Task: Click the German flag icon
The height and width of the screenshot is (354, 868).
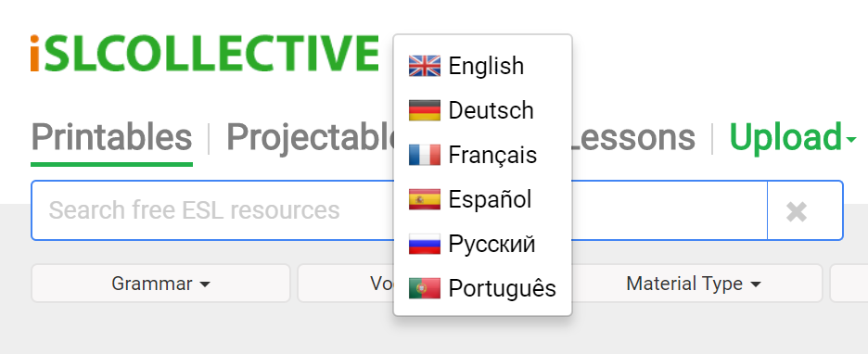Action: tap(425, 110)
